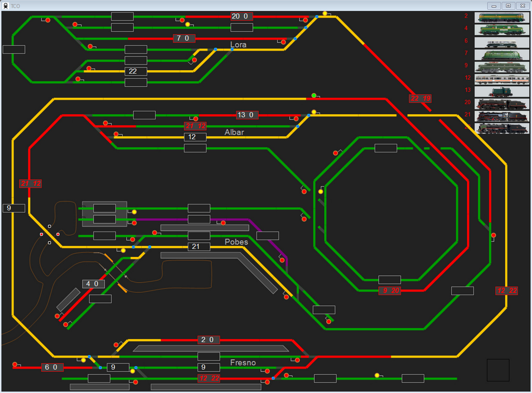
Task: Click the Pobes station label
Action: pyautogui.click(x=236, y=242)
